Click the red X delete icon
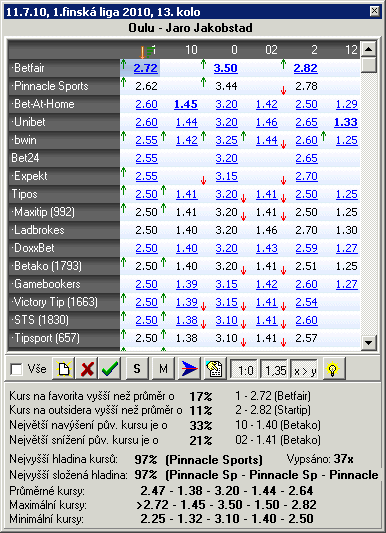Image resolution: width=386 pixels, height=533 pixels. click(87, 368)
